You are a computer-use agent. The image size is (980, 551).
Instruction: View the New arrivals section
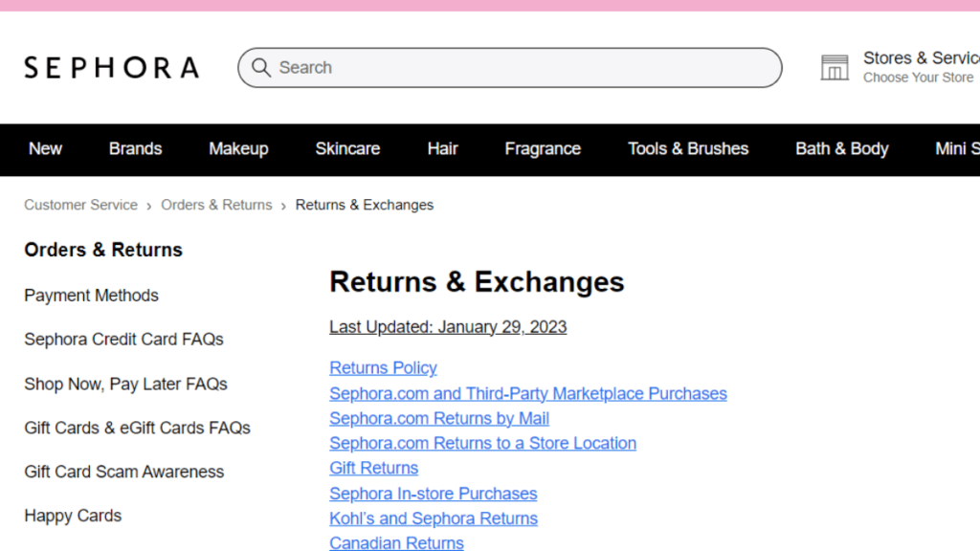point(45,149)
